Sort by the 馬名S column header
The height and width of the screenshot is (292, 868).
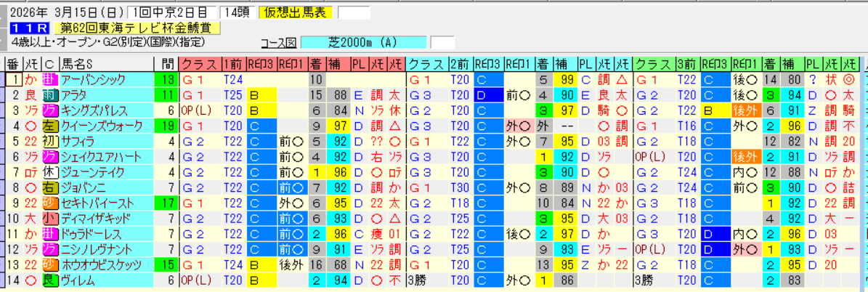[105, 63]
